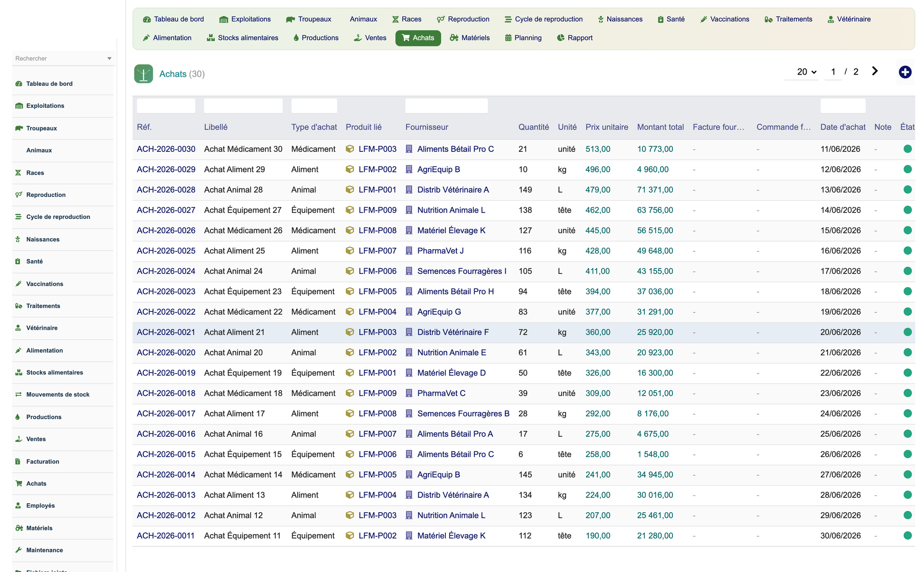Viewport: 924px width, 572px height.
Task: Switch to the Ventes top tab
Action: pyautogui.click(x=370, y=38)
